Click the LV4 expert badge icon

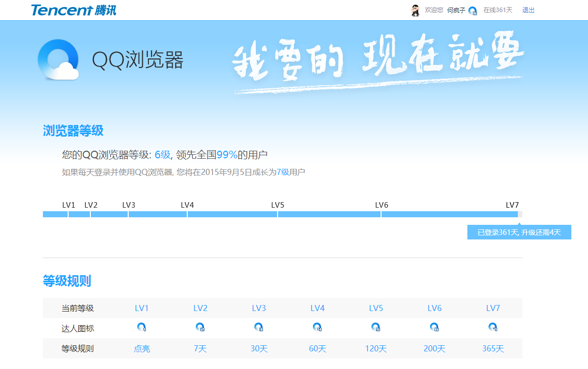pos(317,327)
